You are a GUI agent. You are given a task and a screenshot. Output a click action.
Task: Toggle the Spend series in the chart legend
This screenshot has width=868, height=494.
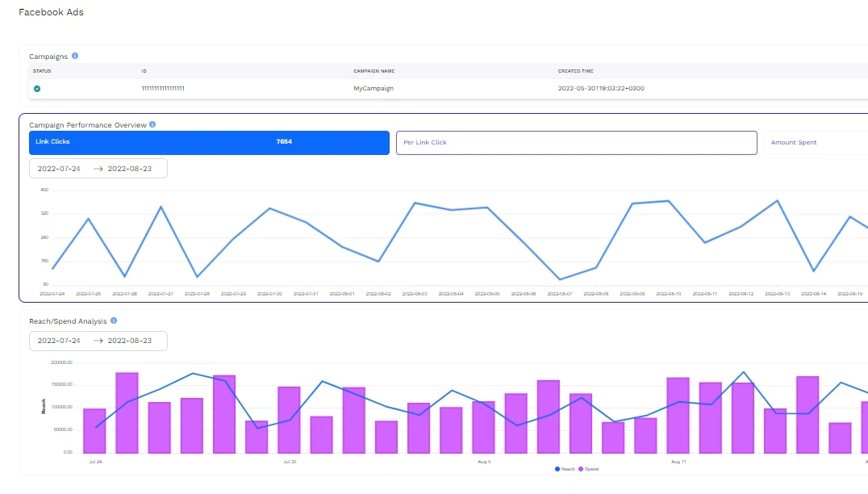pos(588,469)
